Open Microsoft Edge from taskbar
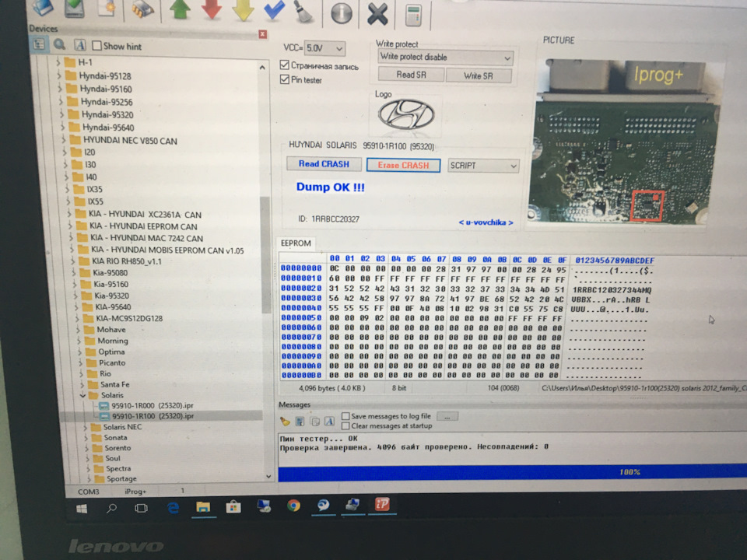 173,508
